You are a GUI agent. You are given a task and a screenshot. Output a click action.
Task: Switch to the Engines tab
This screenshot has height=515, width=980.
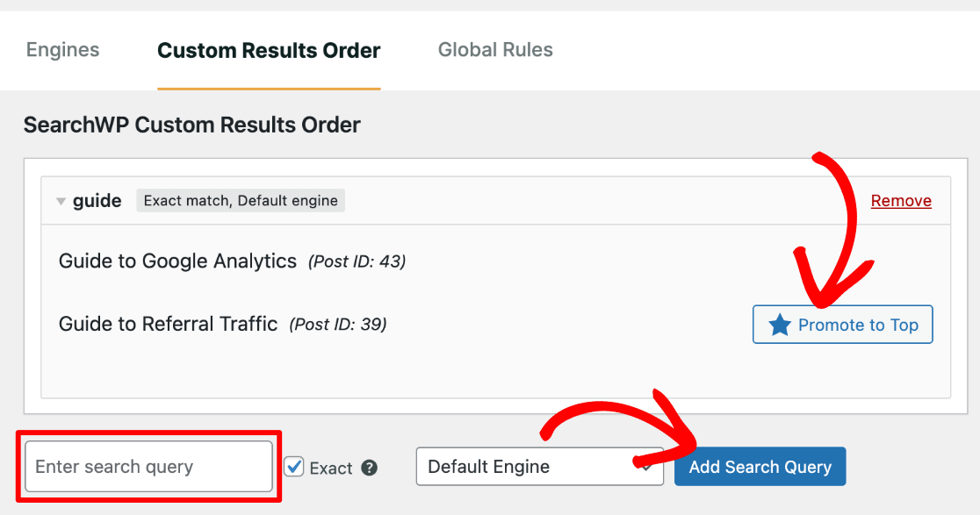tap(62, 50)
